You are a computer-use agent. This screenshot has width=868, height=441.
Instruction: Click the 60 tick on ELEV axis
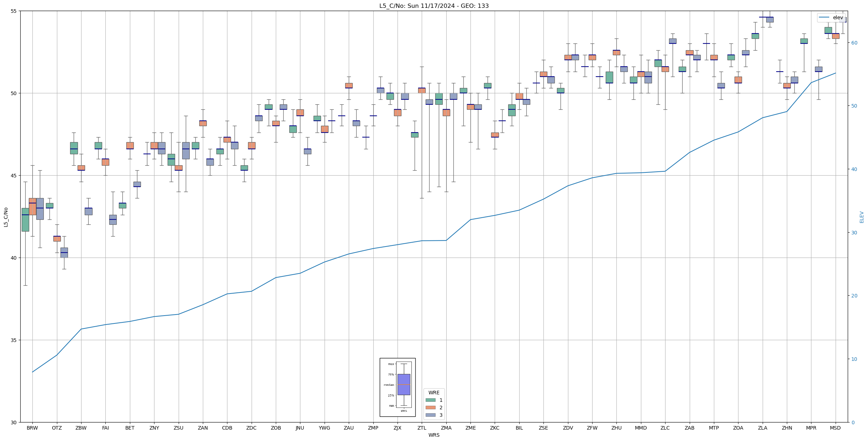854,43
